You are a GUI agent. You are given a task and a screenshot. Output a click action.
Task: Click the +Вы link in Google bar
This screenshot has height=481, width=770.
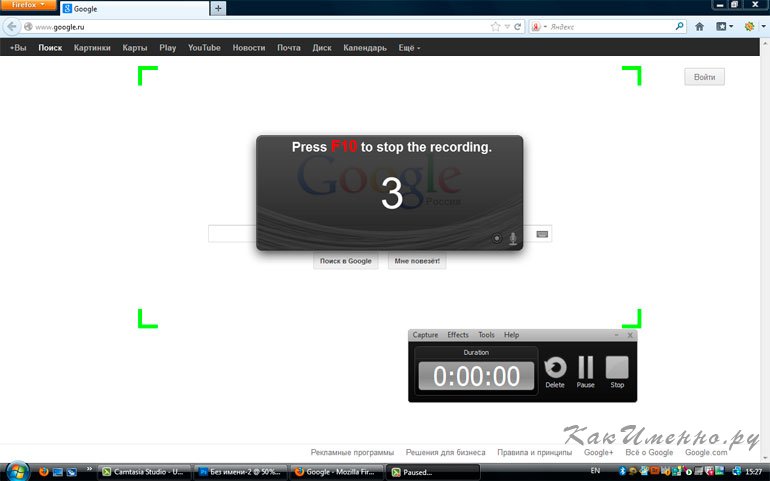pos(18,48)
